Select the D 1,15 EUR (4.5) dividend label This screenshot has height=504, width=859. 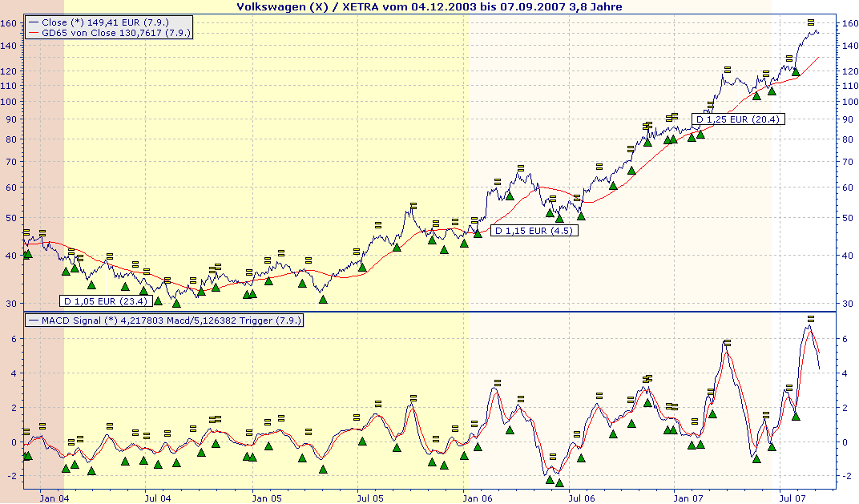(534, 231)
